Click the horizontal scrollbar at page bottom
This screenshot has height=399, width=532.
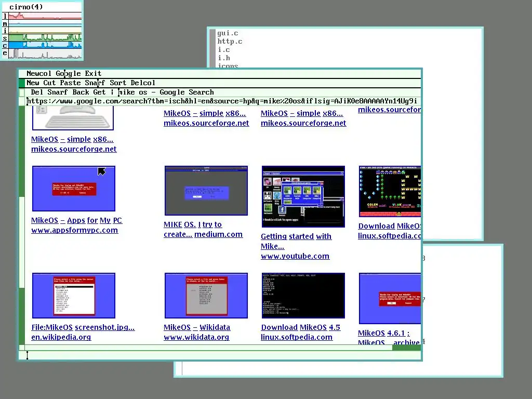[223, 348]
